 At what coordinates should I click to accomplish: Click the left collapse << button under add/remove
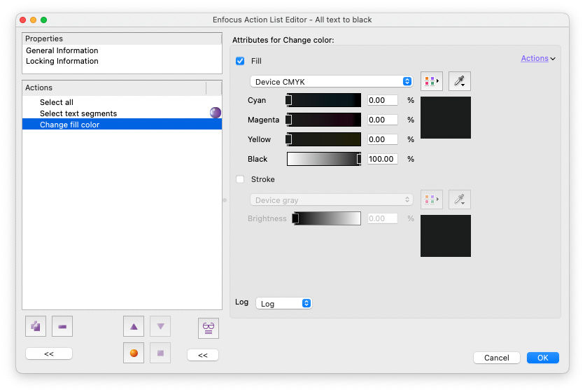pos(49,353)
